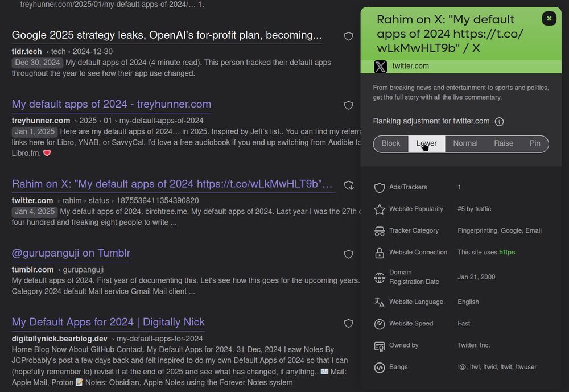Open Rahim on X search result title
The image size is (569, 392).
pyautogui.click(x=172, y=184)
